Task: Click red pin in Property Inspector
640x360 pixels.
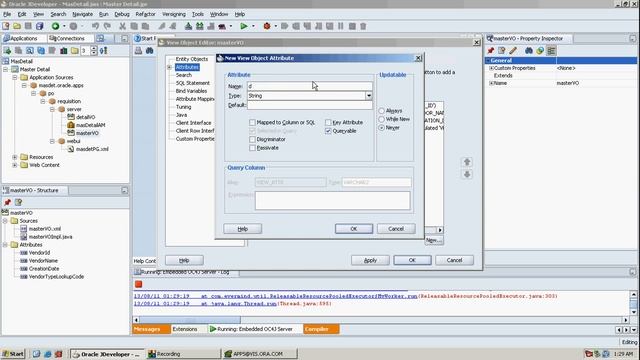Action: [x=491, y=51]
